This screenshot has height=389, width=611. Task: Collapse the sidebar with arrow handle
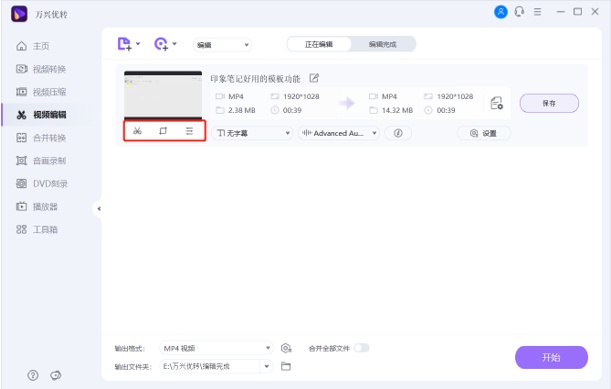[x=99, y=209]
